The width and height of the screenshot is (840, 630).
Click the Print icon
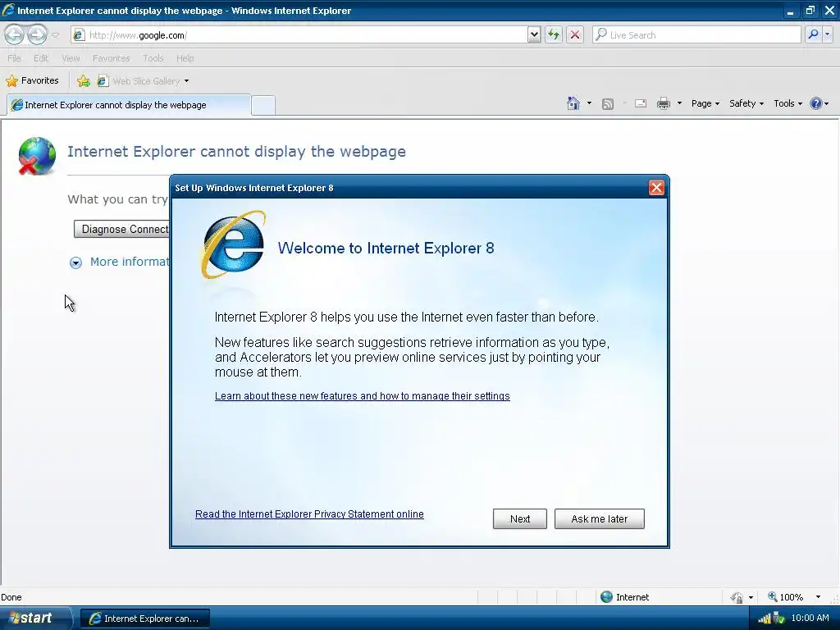[x=663, y=103]
